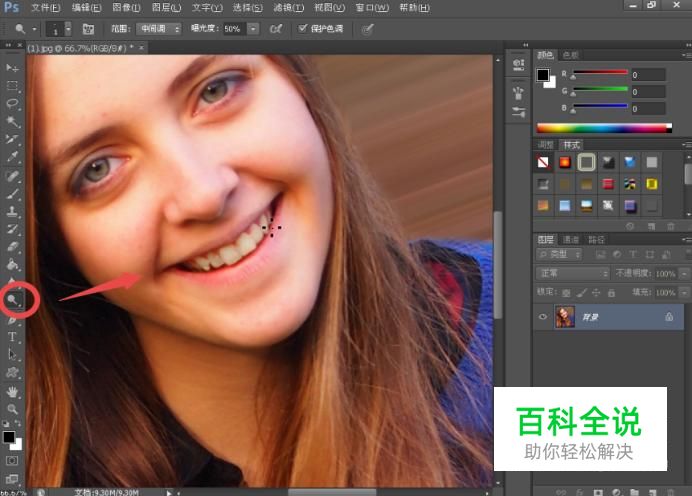This screenshot has width=692, height=496.
Task: Open the 文件(F) menu
Action: tap(46, 8)
